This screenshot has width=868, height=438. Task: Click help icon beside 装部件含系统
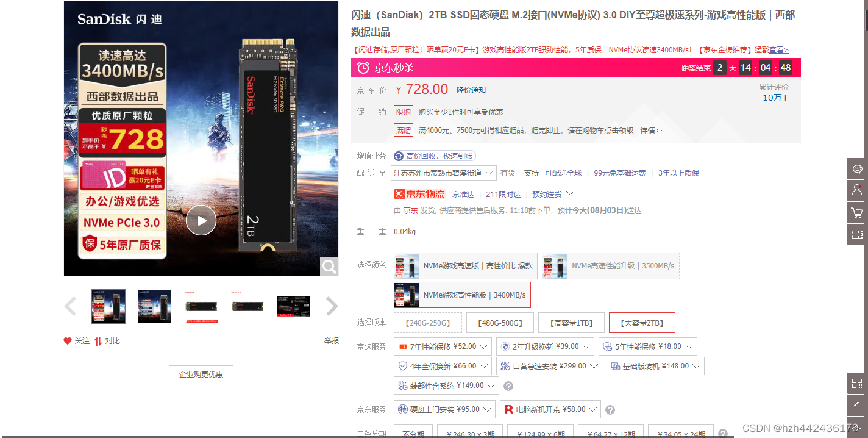coord(508,386)
